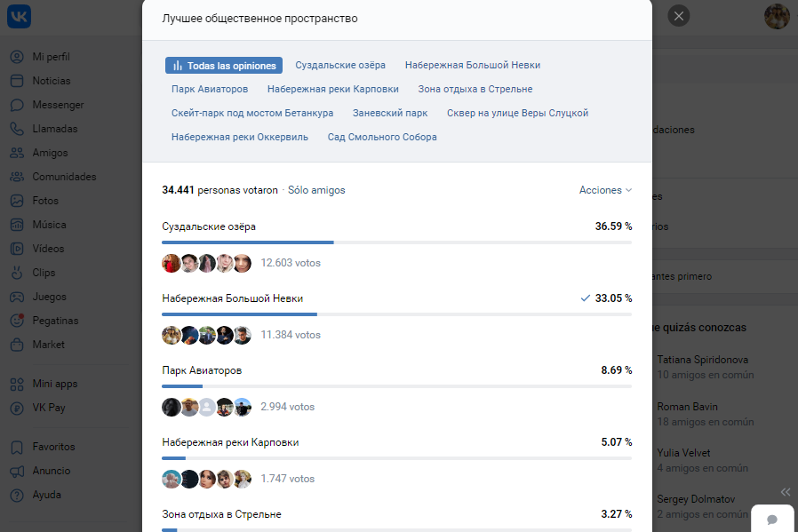Collapse the chat sidebar with double chevron
This screenshot has width=798, height=532.
coord(786,492)
